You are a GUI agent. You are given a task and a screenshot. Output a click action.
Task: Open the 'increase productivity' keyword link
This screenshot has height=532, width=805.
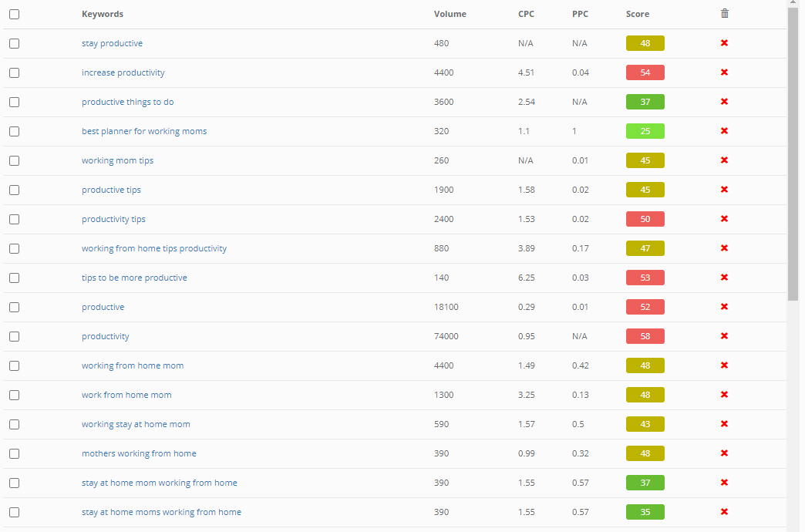[x=123, y=72]
